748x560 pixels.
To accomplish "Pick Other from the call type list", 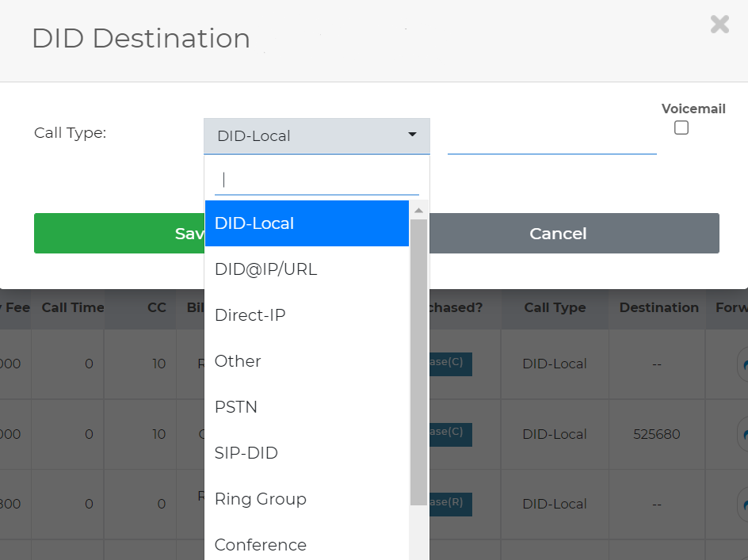I will [307, 361].
